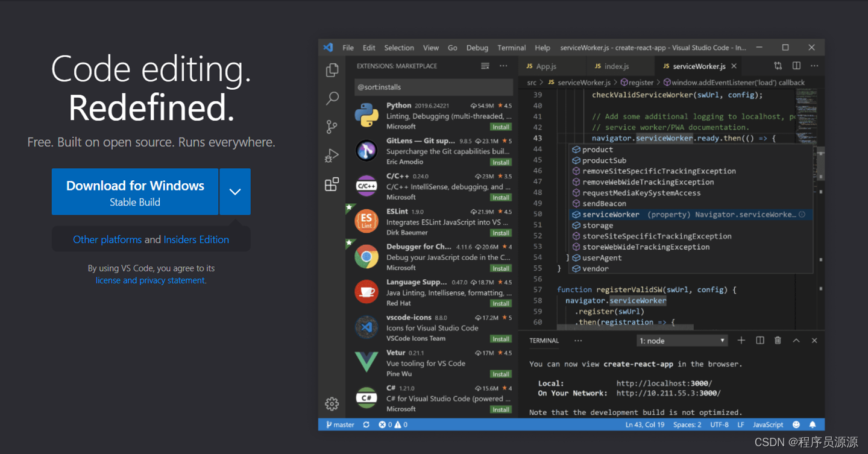Open the Debug menu
The image size is (868, 454).
click(x=477, y=48)
